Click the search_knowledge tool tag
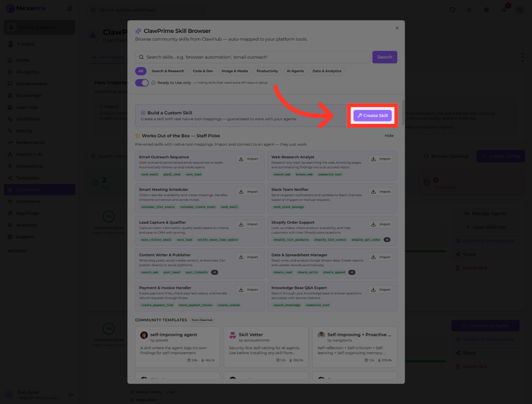 point(287,305)
